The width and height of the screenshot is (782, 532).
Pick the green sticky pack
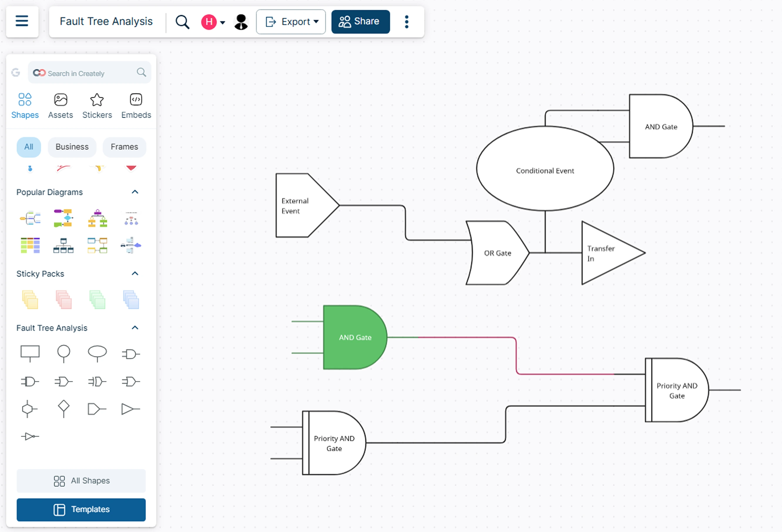[97, 300]
